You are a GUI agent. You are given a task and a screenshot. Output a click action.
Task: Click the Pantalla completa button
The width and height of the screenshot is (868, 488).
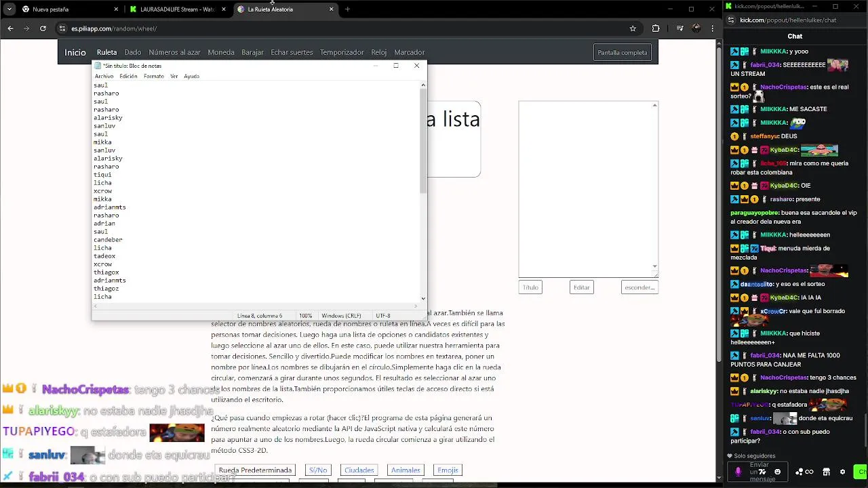click(x=623, y=52)
